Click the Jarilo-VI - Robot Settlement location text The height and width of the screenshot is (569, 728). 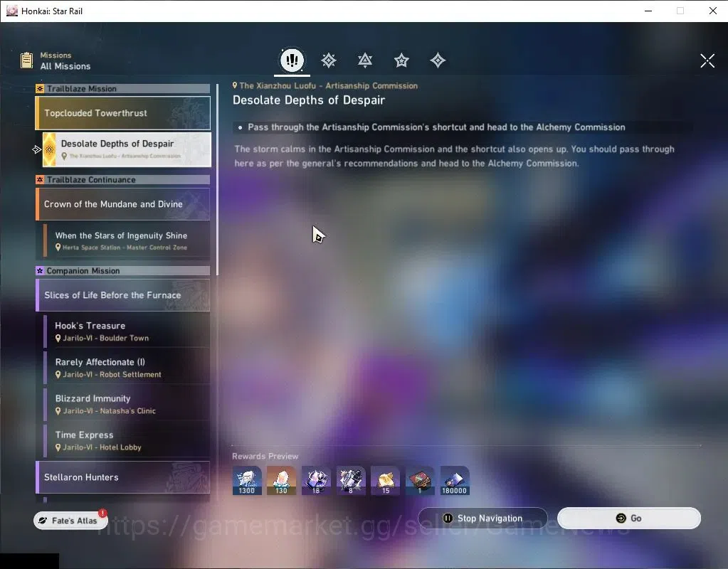click(112, 375)
